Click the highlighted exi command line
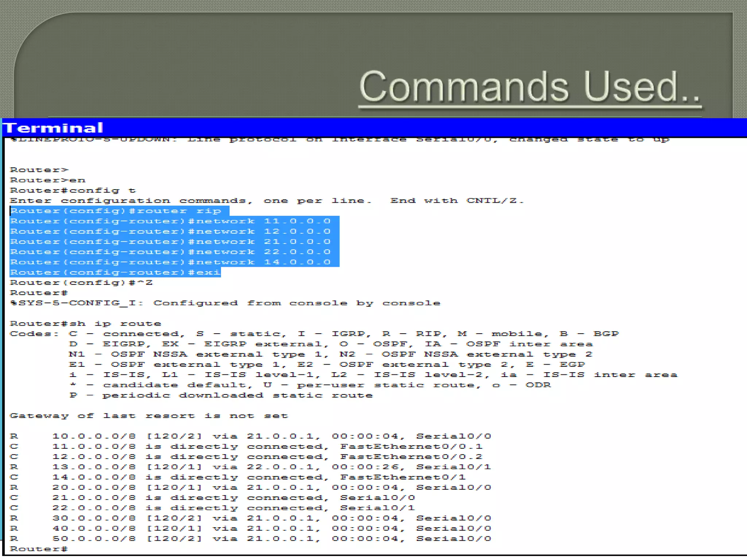This screenshot has height=560, width=747. coord(115,272)
